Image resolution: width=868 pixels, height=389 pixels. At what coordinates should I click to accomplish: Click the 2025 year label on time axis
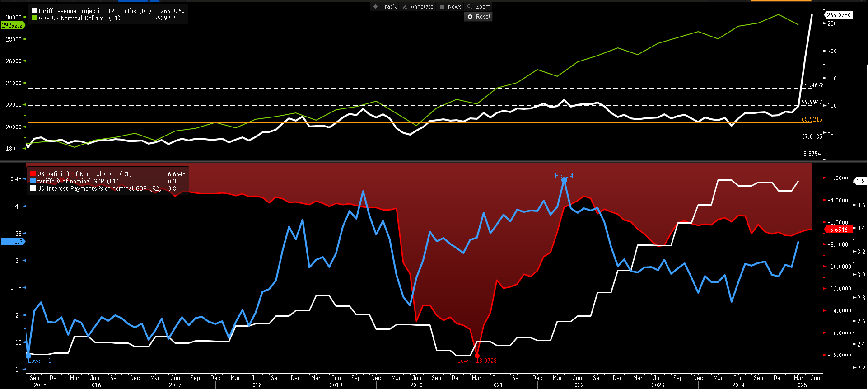click(x=801, y=385)
